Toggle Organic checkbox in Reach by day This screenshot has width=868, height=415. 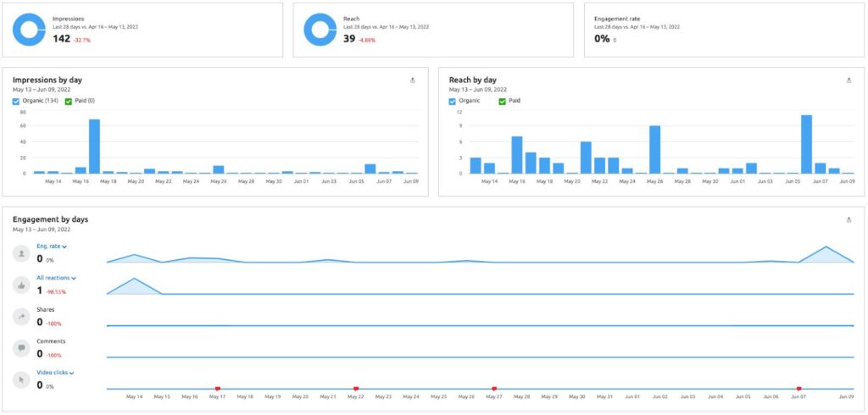pyautogui.click(x=453, y=101)
